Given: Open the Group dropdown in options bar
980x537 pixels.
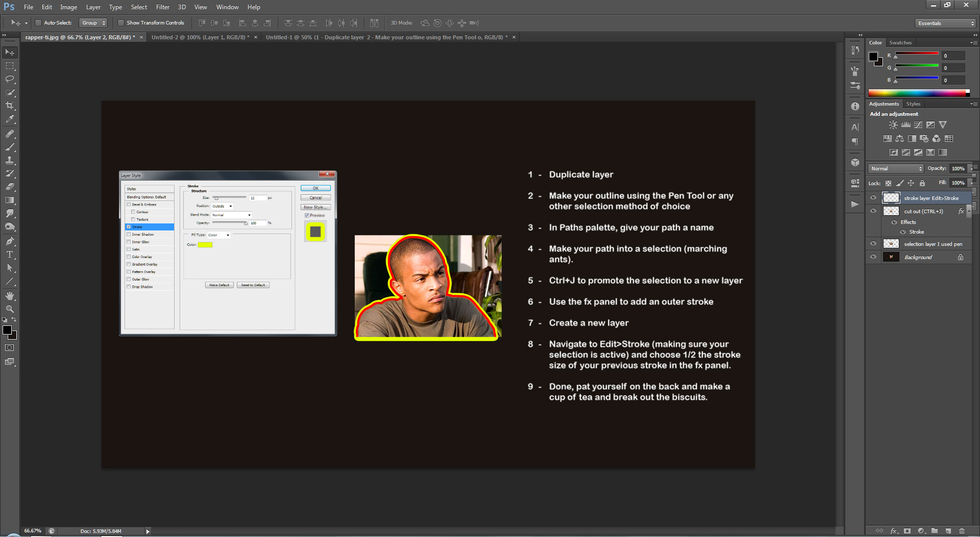Looking at the screenshot, I should point(94,23).
